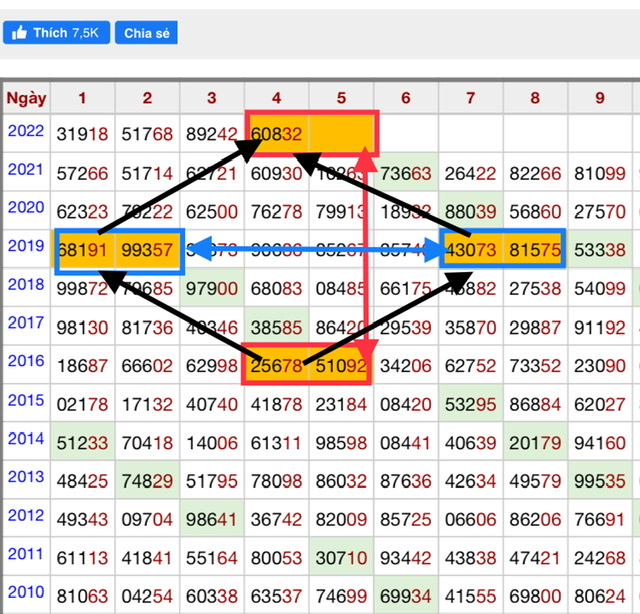
Task: Click highlighted cell 68191 in 2019 row
Action: [x=85, y=250]
